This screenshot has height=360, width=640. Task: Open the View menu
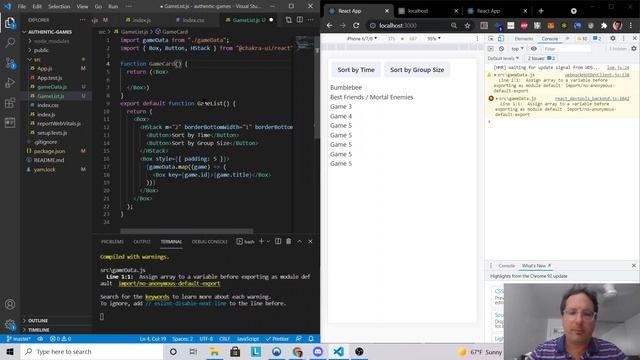(82, 7)
